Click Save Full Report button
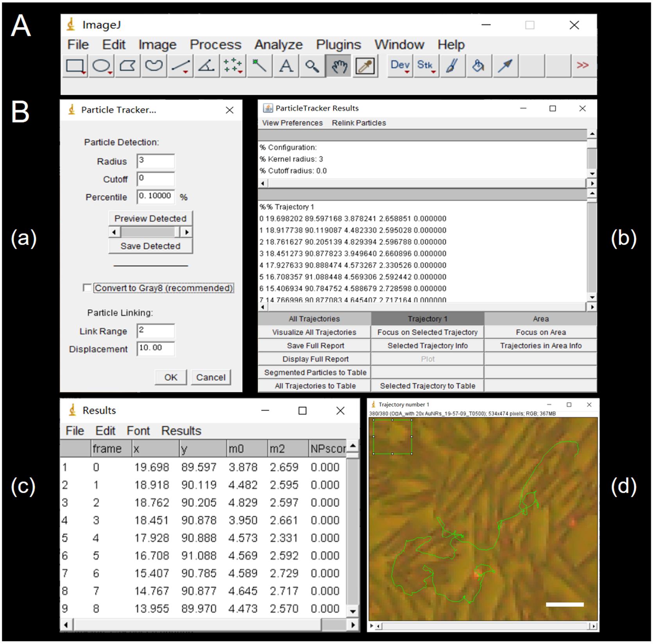Viewport: 653px width, 644px height. tap(314, 346)
